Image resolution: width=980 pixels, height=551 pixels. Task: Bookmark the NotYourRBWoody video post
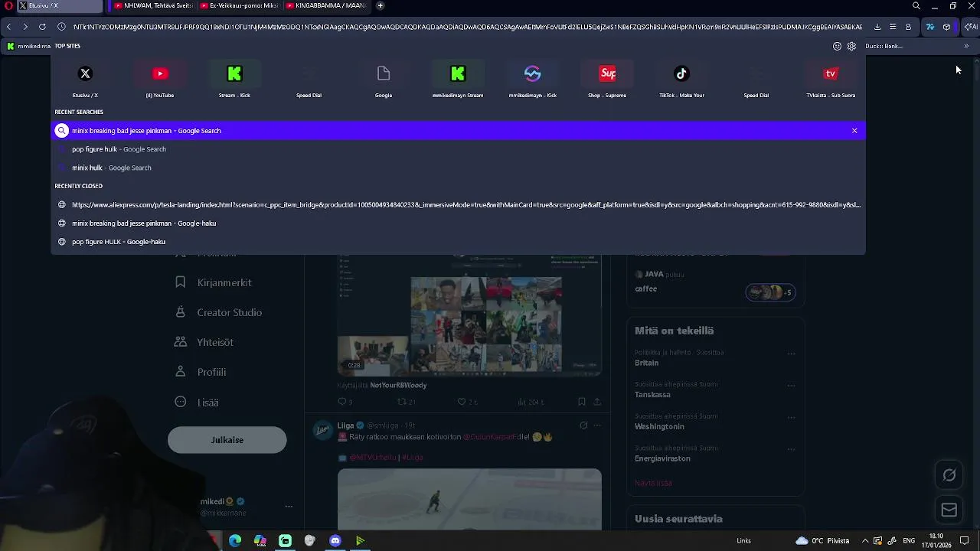coord(582,402)
